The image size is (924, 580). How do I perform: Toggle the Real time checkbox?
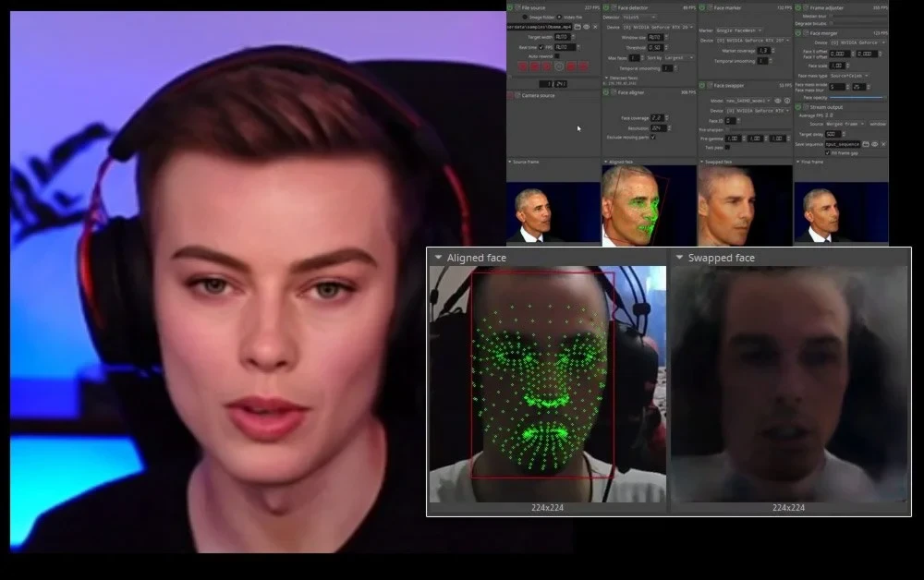click(x=541, y=47)
